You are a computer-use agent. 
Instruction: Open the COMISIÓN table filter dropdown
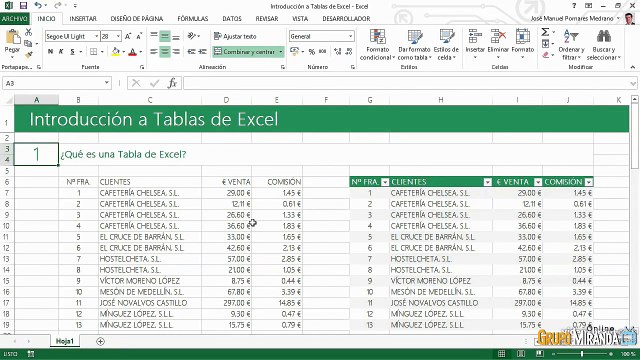(x=589, y=182)
